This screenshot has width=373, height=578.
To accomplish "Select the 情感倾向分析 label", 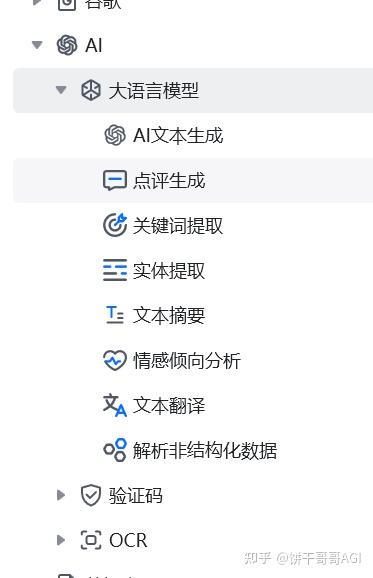I will click(x=187, y=361).
